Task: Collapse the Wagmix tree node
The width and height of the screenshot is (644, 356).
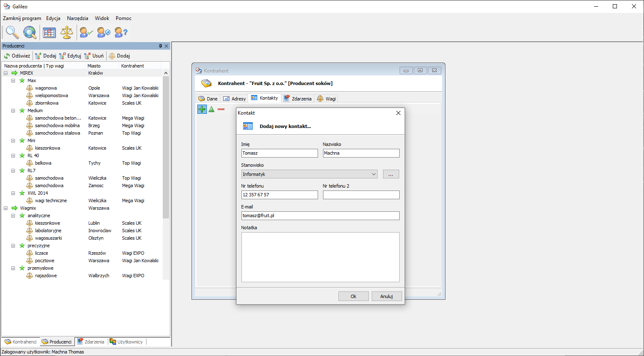Action: (x=6, y=208)
